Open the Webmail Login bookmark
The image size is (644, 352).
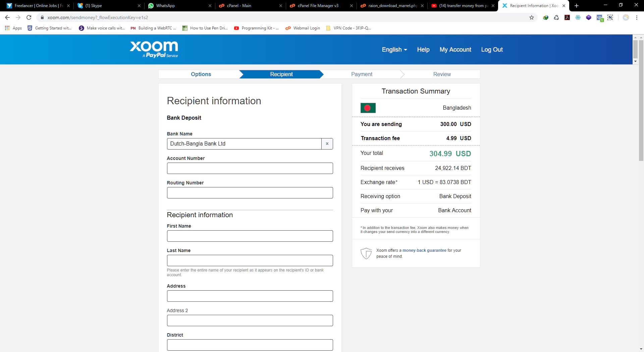coord(303,28)
